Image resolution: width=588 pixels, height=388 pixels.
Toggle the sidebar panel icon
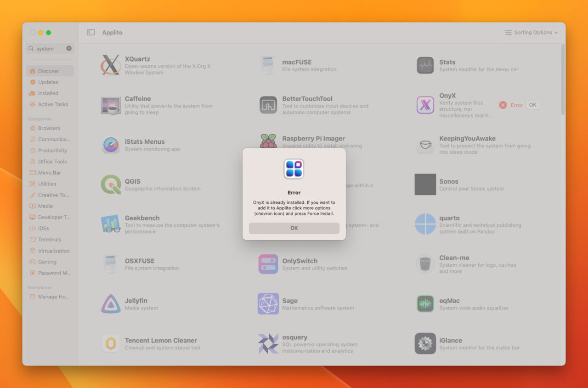pos(91,33)
